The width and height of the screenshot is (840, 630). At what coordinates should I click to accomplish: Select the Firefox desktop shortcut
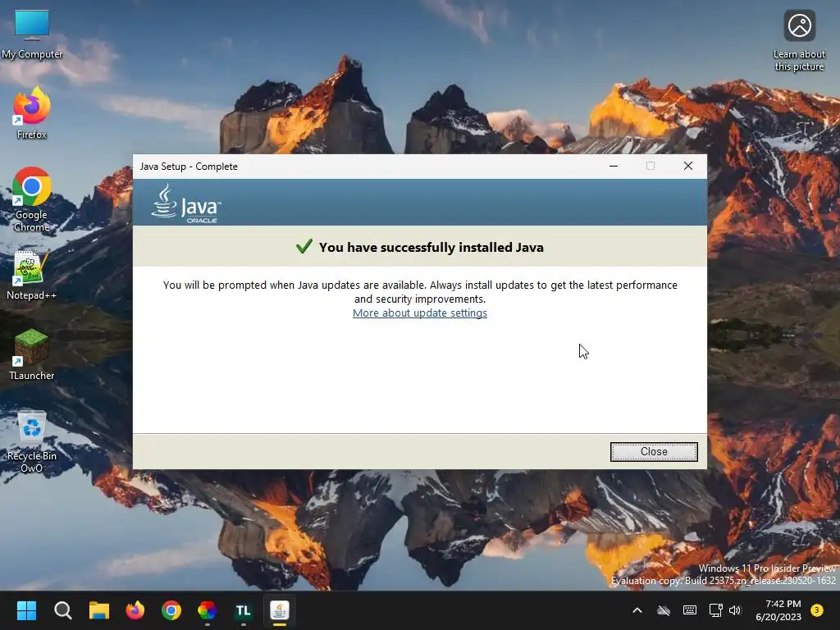point(32,113)
